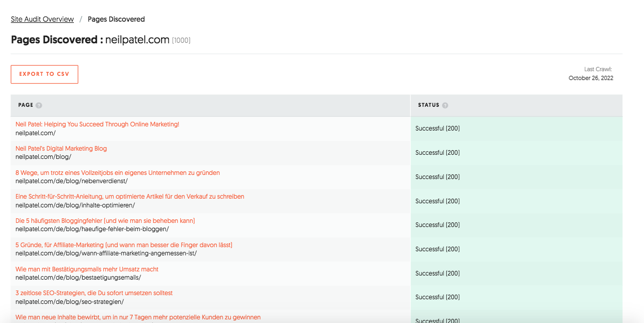This screenshot has width=644, height=323.
Task: Open the Site Audit Overview breadcrumb link
Action: 42,19
